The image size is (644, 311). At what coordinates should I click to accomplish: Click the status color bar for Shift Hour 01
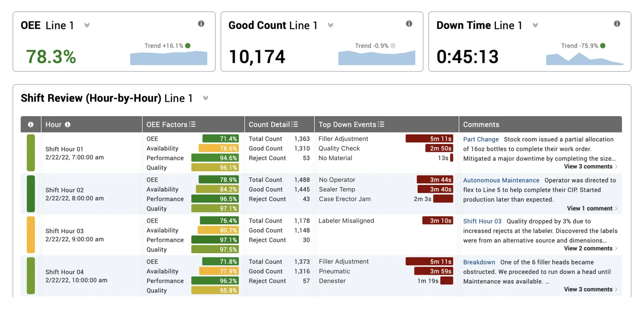click(x=31, y=153)
